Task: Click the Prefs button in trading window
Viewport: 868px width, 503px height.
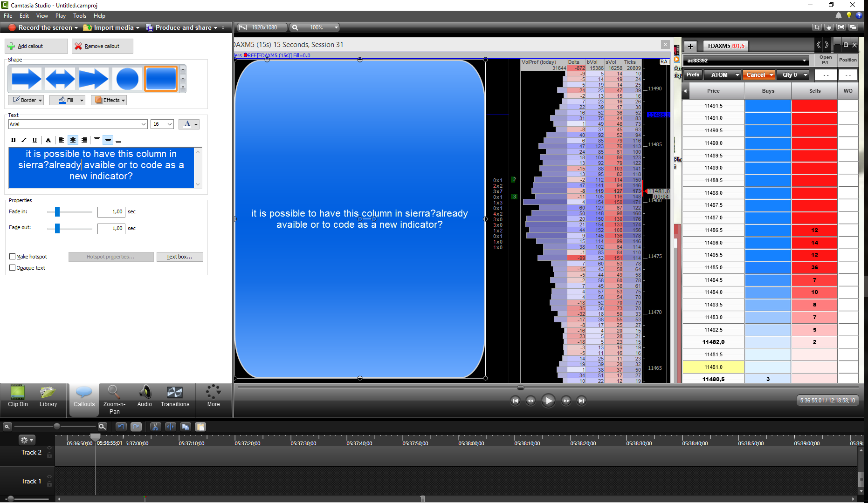Action: 693,75
